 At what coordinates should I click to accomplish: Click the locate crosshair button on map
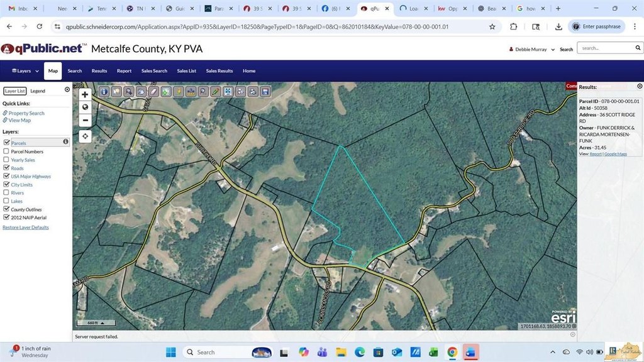[85, 136]
